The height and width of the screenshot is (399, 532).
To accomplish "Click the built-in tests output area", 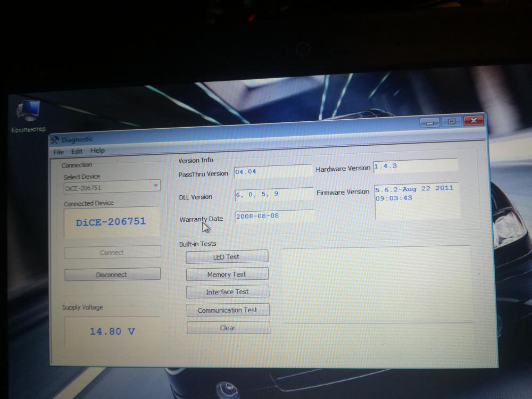I will click(376, 284).
